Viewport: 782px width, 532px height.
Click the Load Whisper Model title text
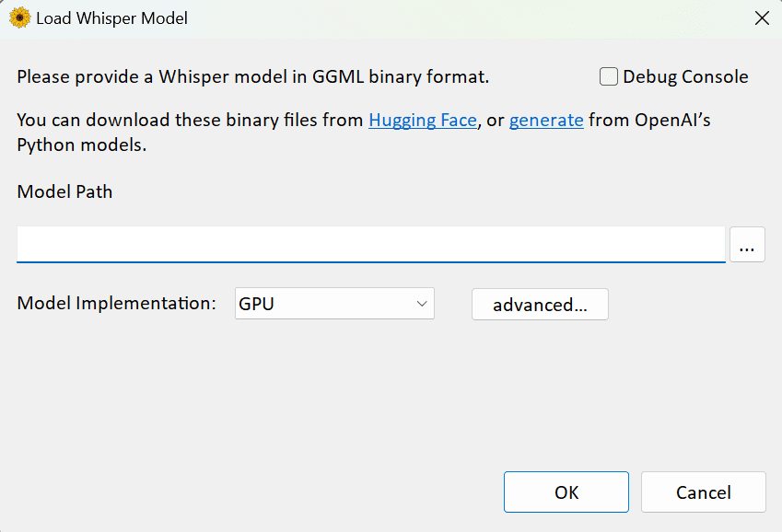tap(114, 17)
